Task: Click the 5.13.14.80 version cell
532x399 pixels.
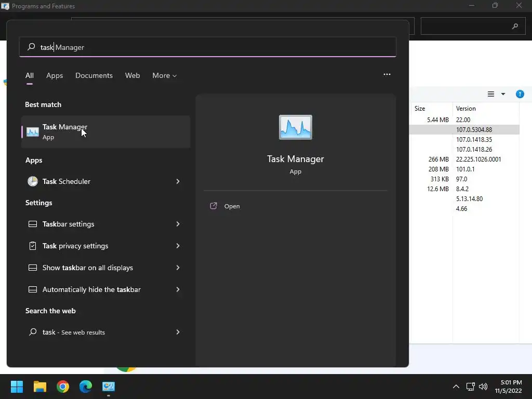Action: [469, 199]
